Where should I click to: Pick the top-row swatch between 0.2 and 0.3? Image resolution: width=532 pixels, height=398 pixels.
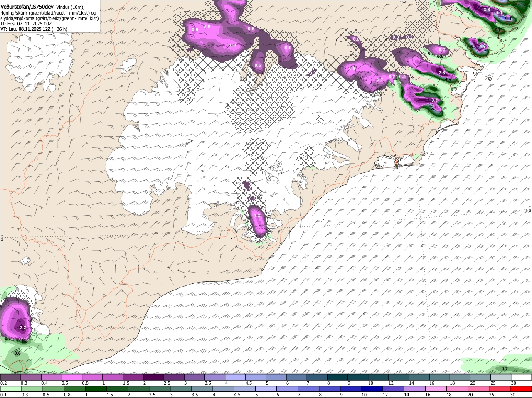(x=11, y=377)
